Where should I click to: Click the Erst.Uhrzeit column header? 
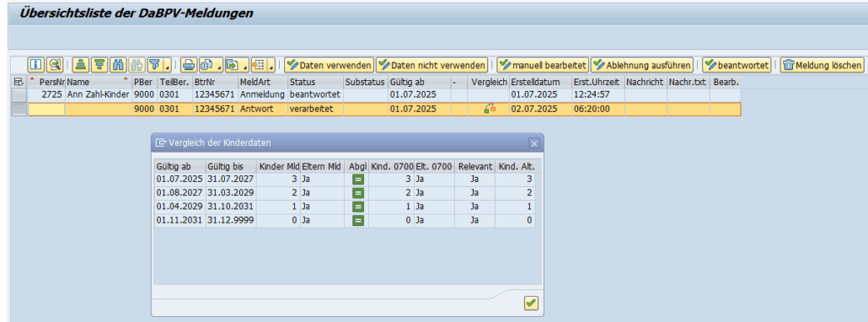597,82
